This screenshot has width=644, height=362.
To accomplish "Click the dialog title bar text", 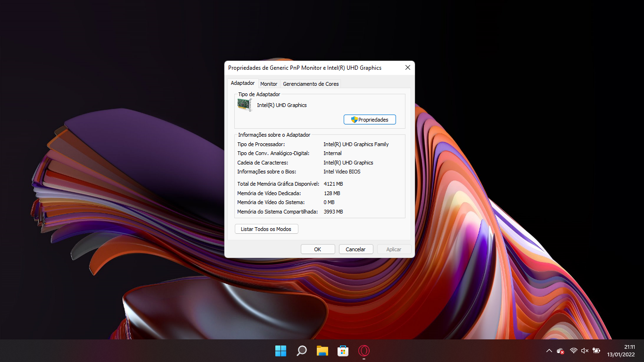I will (x=305, y=68).
